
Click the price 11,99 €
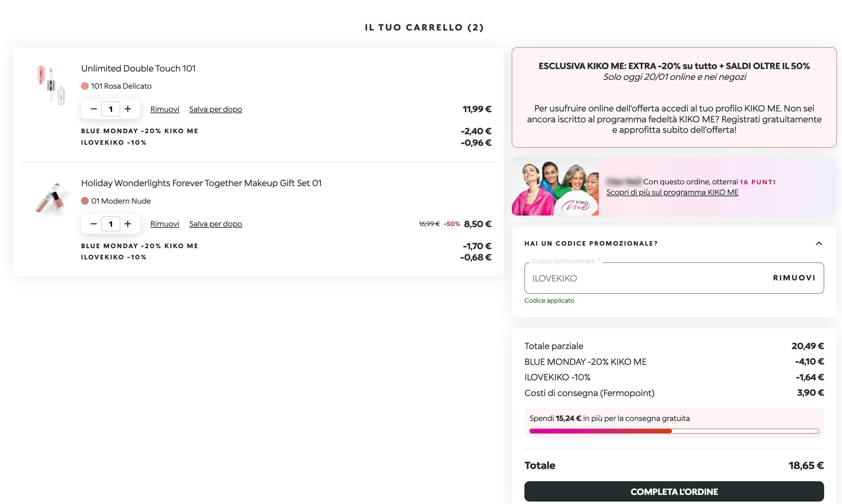click(x=477, y=109)
